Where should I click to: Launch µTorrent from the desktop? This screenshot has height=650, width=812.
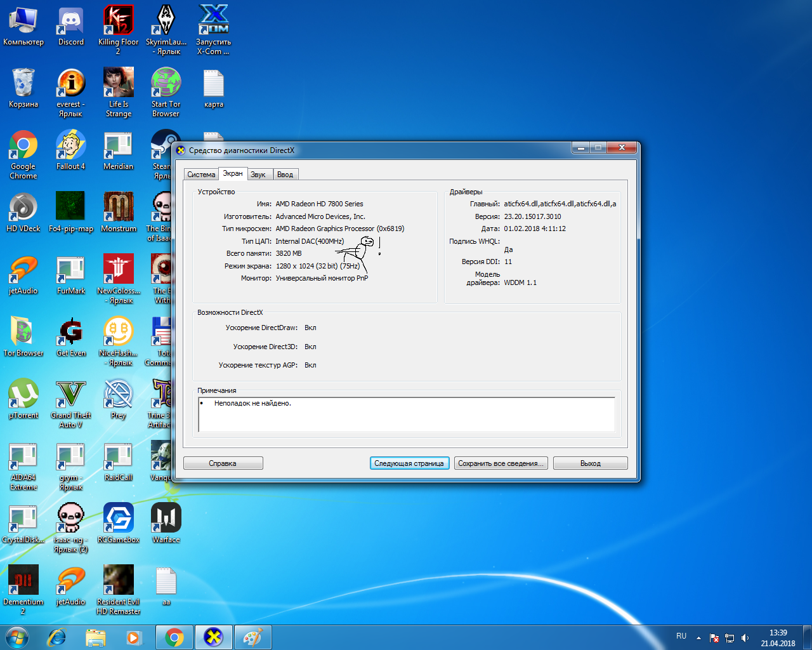click(x=23, y=399)
